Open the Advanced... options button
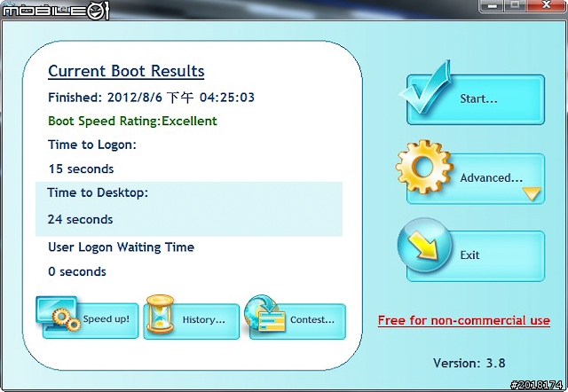Viewport: 568px width, 392px height. [476, 178]
